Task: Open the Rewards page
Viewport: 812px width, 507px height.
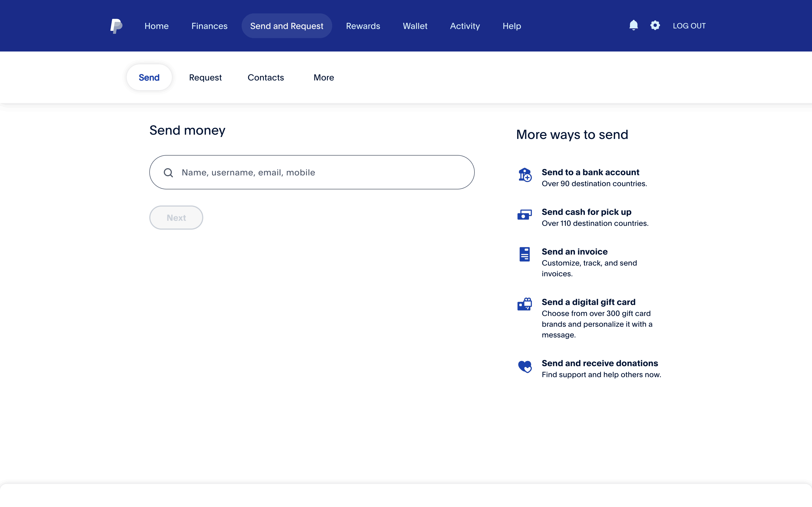Action: [363, 26]
